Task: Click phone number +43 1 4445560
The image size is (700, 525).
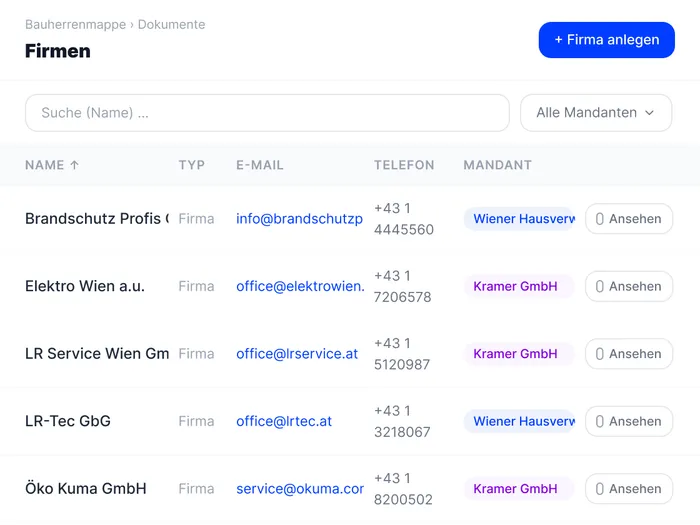Action: tap(404, 219)
